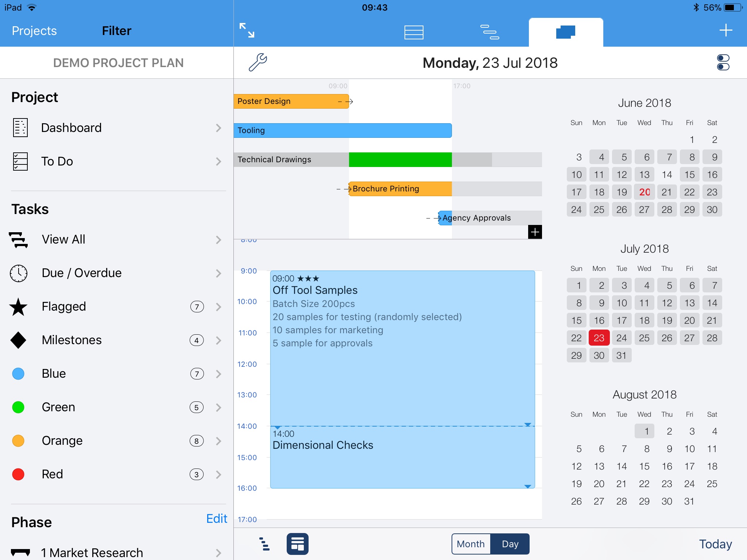Select the Projects menu item
This screenshot has height=560, width=747.
click(33, 31)
